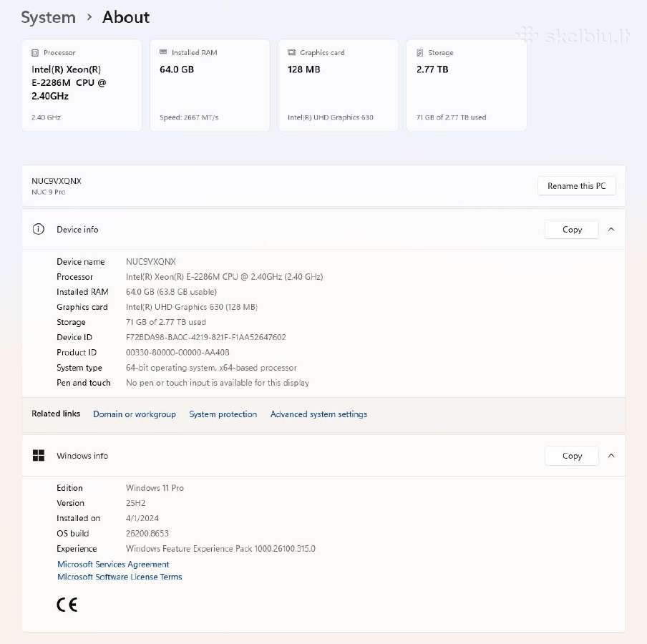Click the Processor card icon
Image resolution: width=647 pixels, height=644 pixels.
coord(35,53)
